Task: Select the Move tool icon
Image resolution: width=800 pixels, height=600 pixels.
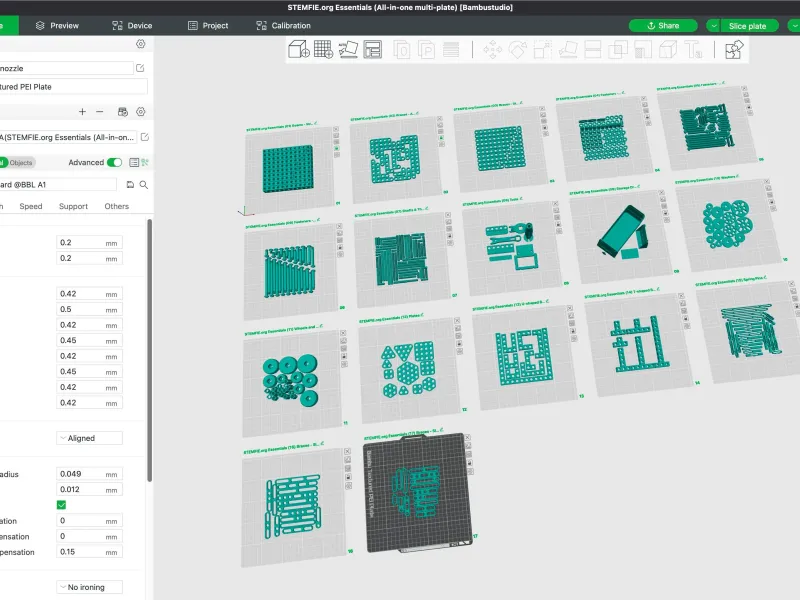Action: tap(492, 50)
